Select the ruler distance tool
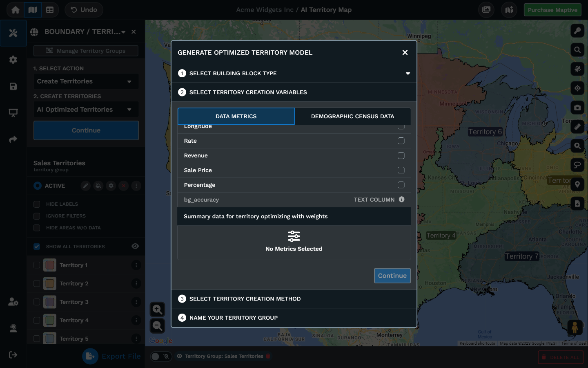Image resolution: width=588 pixels, height=368 pixels. tap(577, 127)
